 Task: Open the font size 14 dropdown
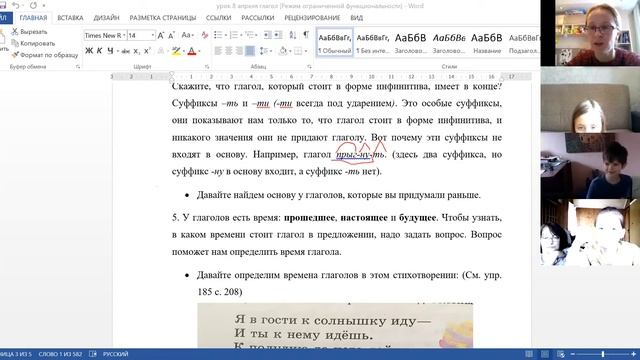click(153, 36)
